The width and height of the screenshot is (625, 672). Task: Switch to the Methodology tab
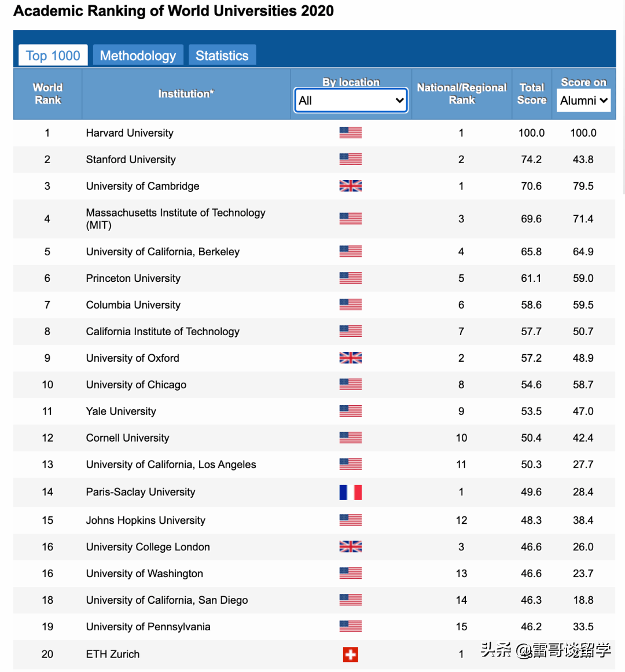coord(138,56)
